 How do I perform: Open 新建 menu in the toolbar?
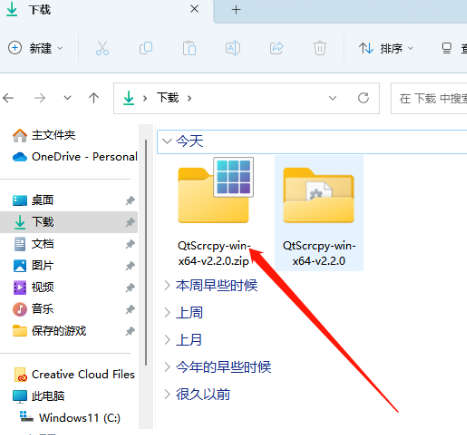[36, 48]
